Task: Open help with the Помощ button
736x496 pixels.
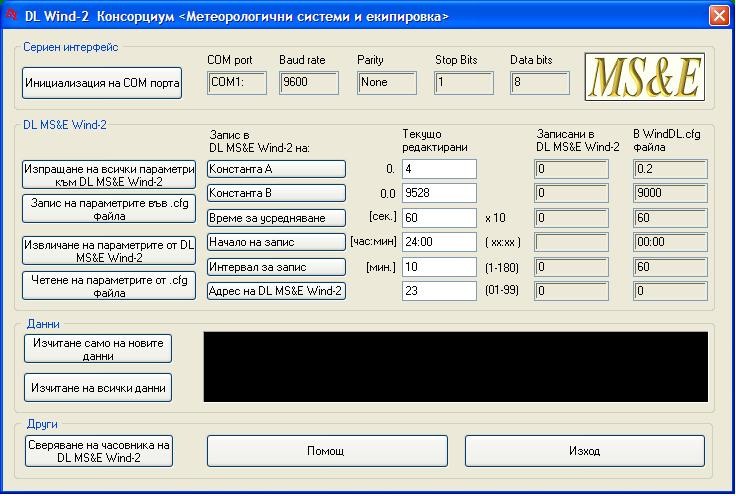Action: 327,451
